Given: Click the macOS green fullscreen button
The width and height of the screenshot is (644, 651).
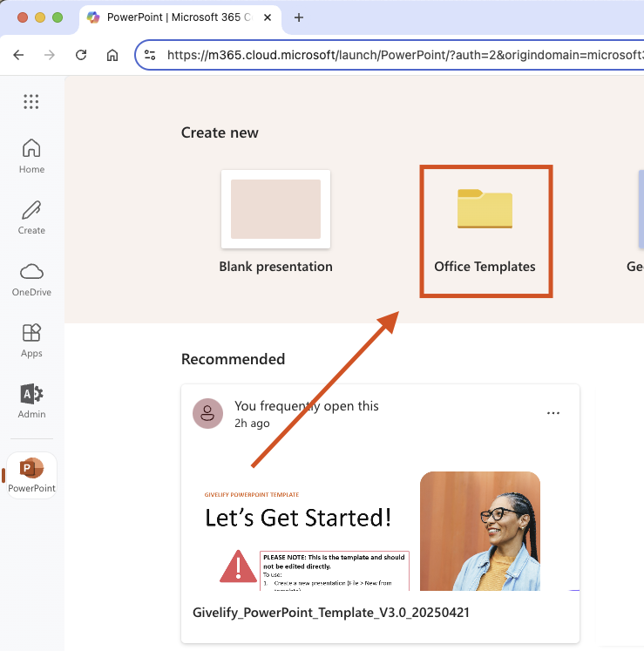Looking at the screenshot, I should 58,17.
